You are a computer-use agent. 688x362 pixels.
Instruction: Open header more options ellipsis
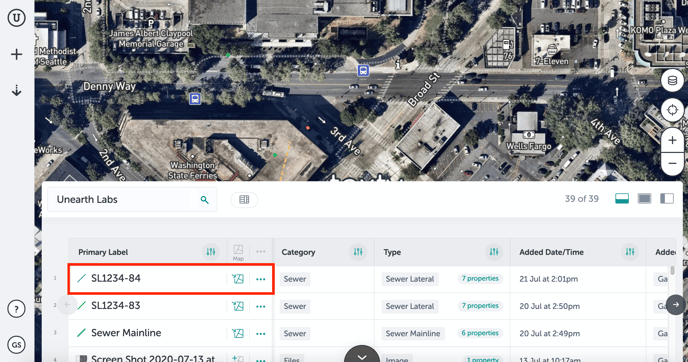261,251
